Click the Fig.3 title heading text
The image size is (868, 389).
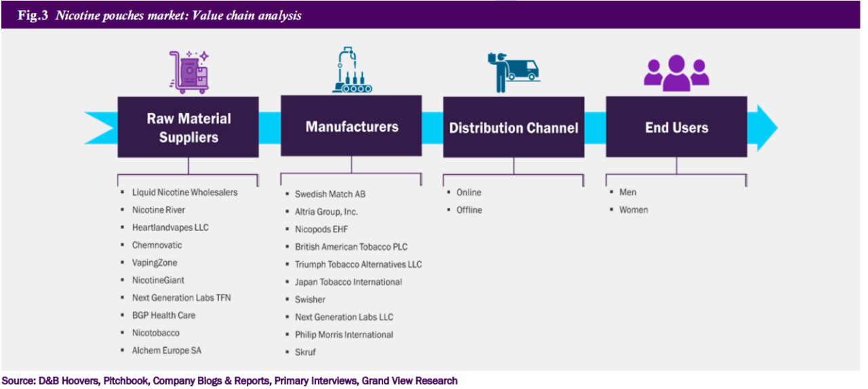coord(160,16)
